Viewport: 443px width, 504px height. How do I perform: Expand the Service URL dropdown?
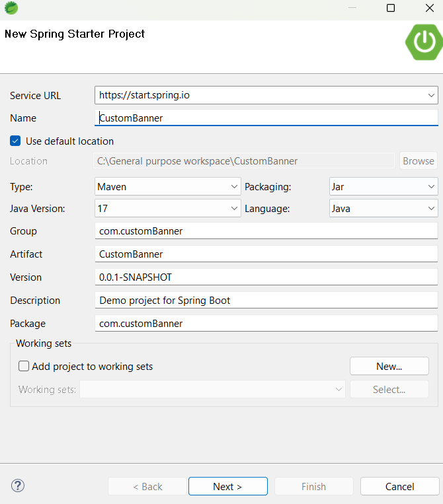pos(431,95)
